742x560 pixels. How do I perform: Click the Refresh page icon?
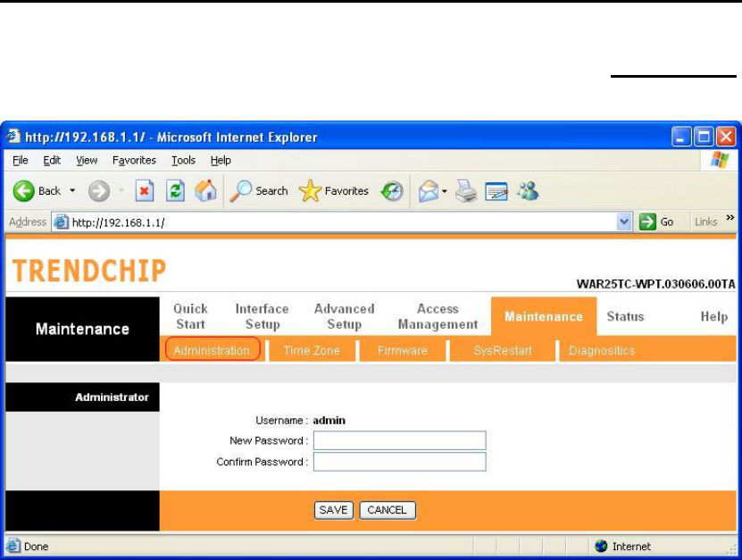(x=175, y=191)
